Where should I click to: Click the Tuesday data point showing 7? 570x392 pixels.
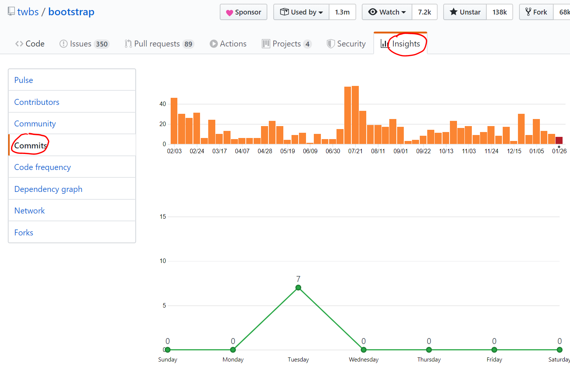[x=298, y=287]
